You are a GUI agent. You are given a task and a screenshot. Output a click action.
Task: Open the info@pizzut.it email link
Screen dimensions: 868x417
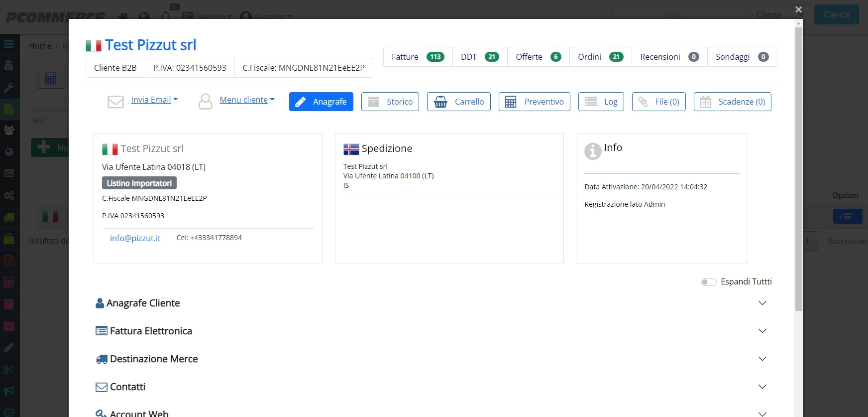click(x=135, y=238)
